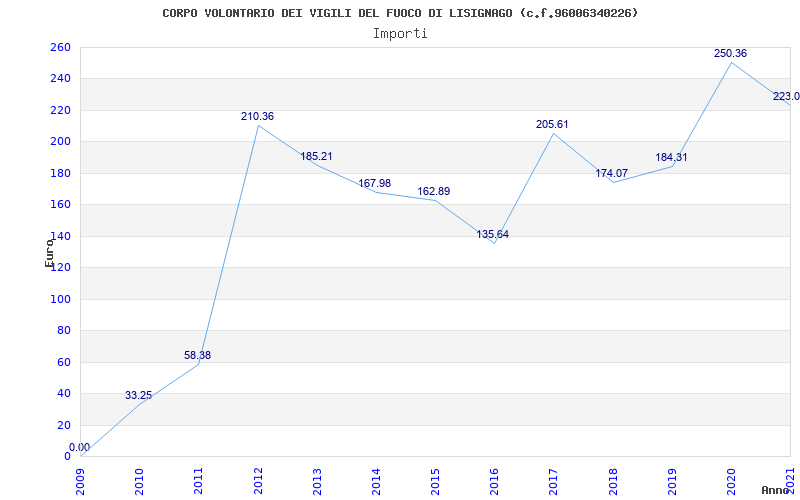Select data label 0.00
Image resolution: width=800 pixels, height=500 pixels.
pyautogui.click(x=80, y=447)
